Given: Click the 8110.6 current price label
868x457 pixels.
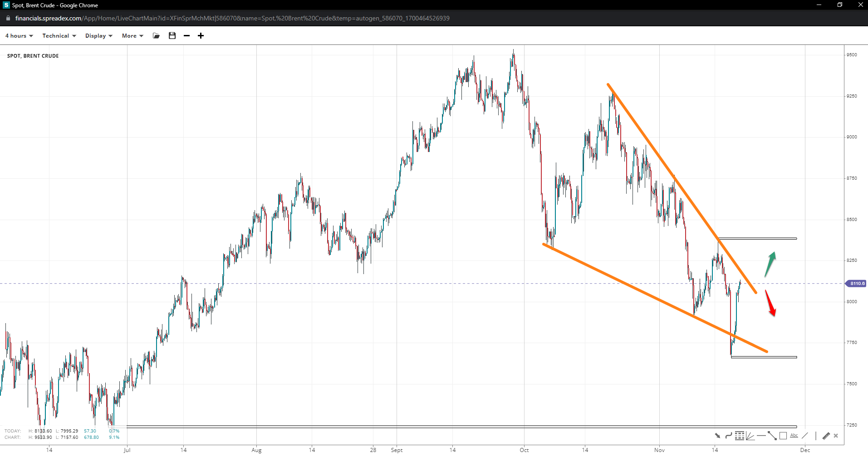Looking at the screenshot, I should pyautogui.click(x=857, y=284).
